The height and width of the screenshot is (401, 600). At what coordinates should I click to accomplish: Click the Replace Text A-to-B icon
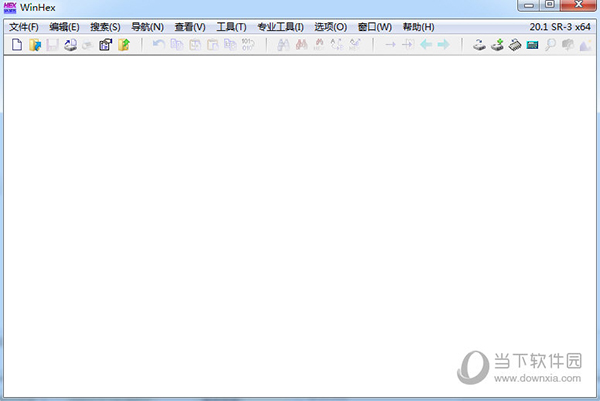click(x=337, y=45)
